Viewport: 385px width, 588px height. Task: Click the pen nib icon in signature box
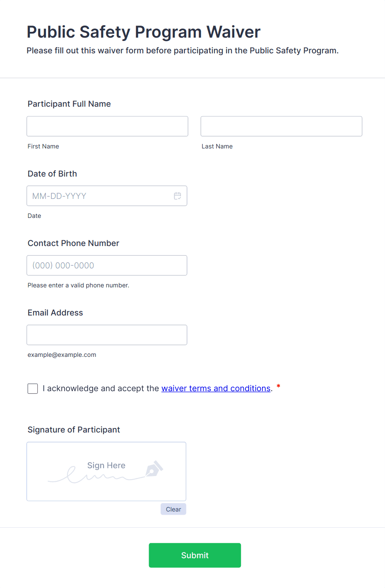pos(154,469)
